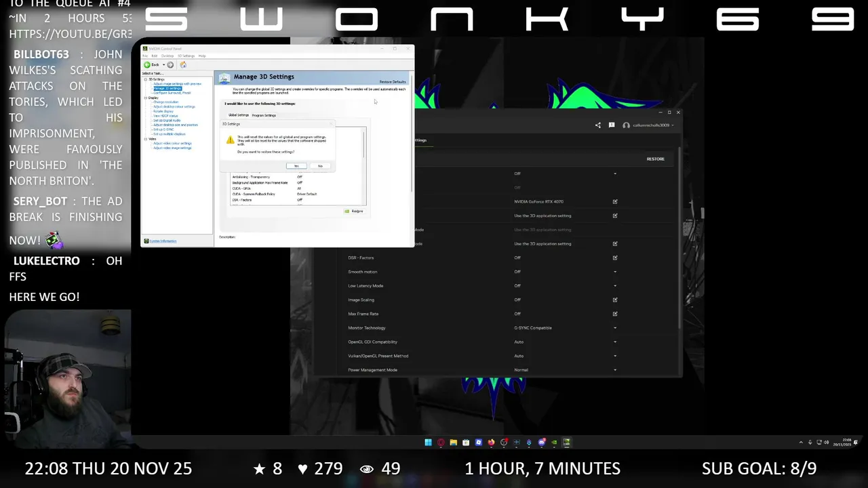868x488 pixels.
Task: Click the Windows Start button on taskbar
Action: pyautogui.click(x=428, y=443)
